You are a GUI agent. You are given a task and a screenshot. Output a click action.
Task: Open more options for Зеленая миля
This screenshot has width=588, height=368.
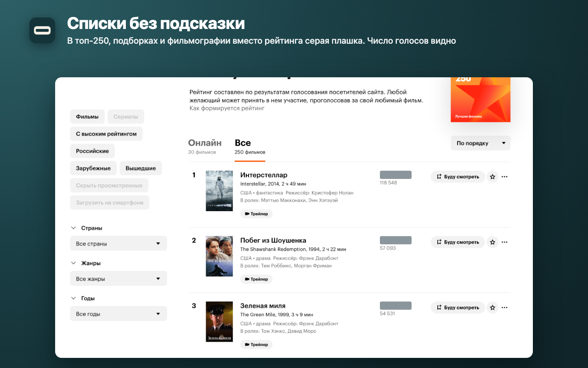tap(504, 307)
